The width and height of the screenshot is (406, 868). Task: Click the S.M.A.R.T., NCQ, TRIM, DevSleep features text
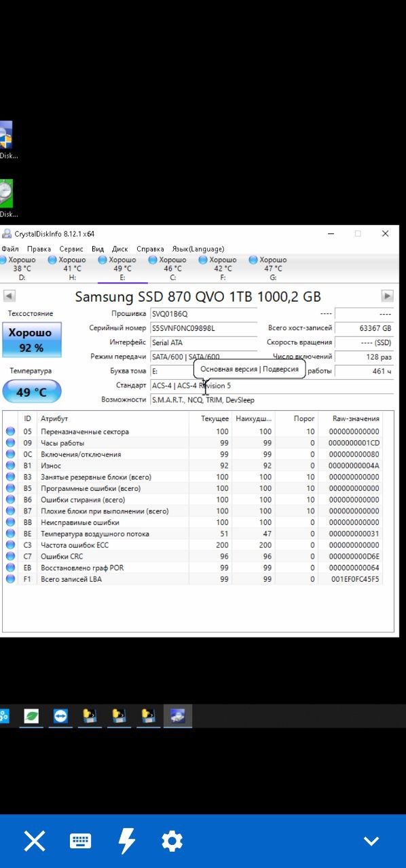(203, 399)
